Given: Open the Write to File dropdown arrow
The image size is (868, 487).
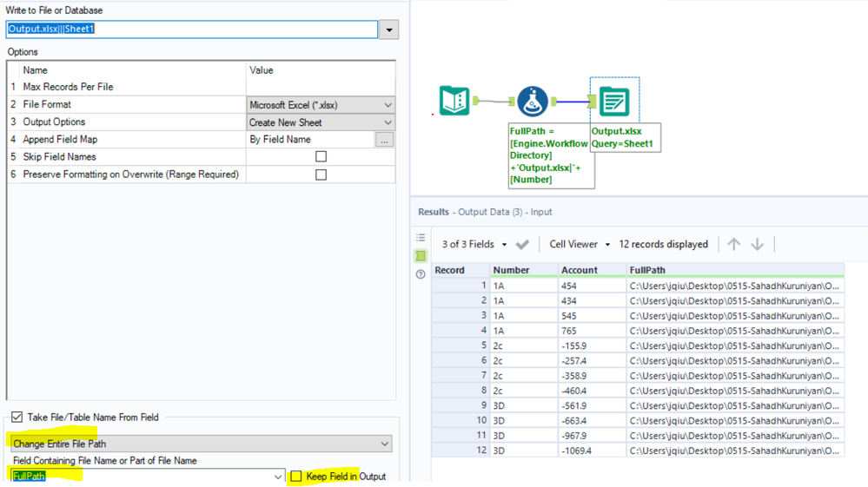Looking at the screenshot, I should click(389, 30).
